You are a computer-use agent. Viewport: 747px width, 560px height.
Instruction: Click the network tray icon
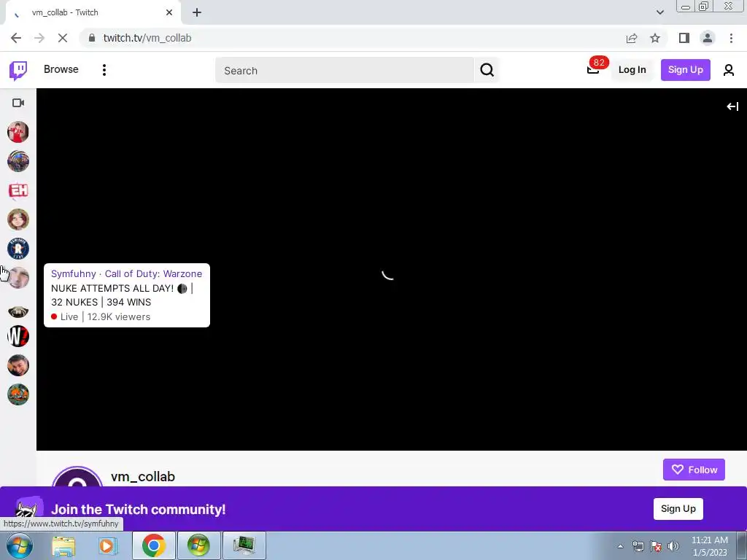(x=638, y=546)
